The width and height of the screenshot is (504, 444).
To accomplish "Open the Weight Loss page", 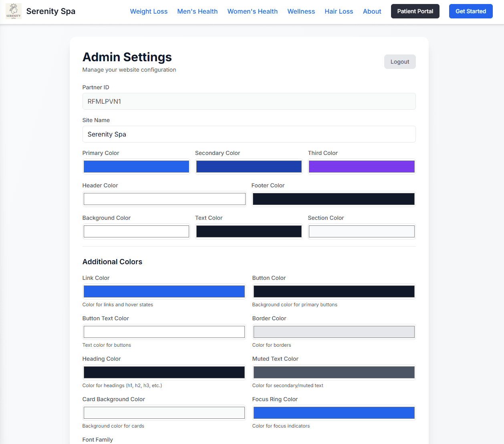I will (x=149, y=11).
